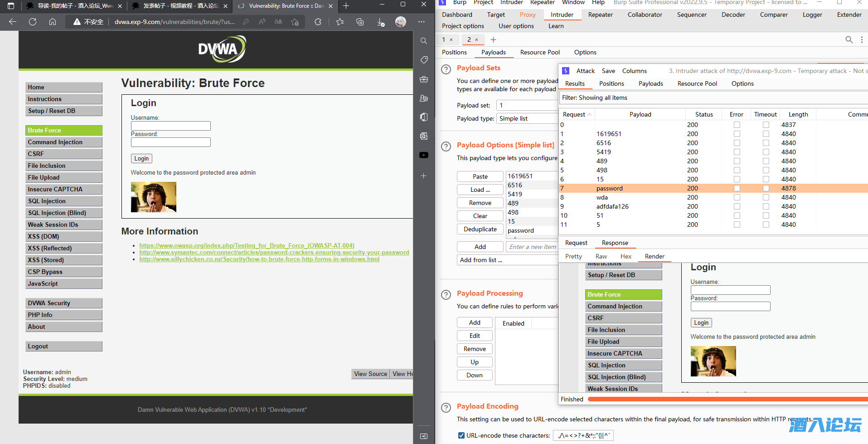
Task: Click the browser refresh icon
Action: click(33, 22)
